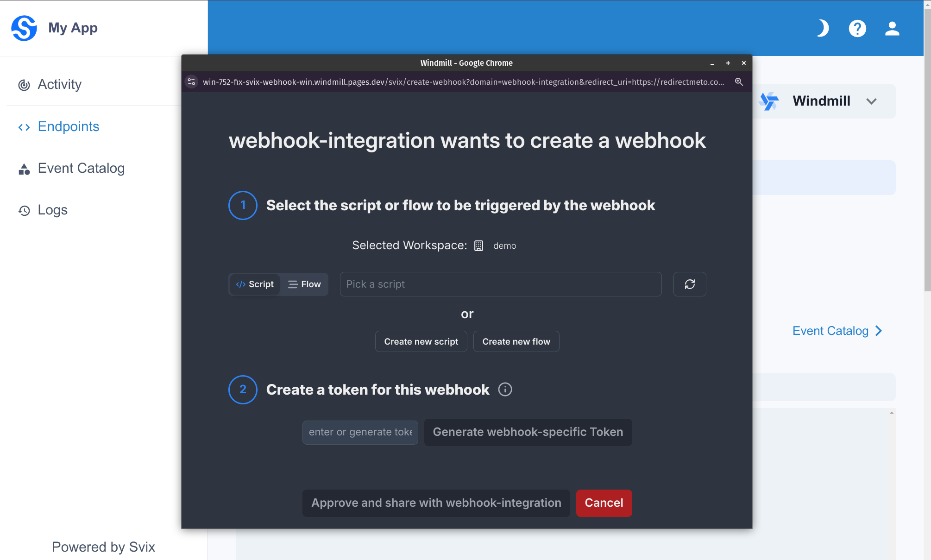Click Powered by Svix footer text
931x560 pixels.
coord(103,547)
